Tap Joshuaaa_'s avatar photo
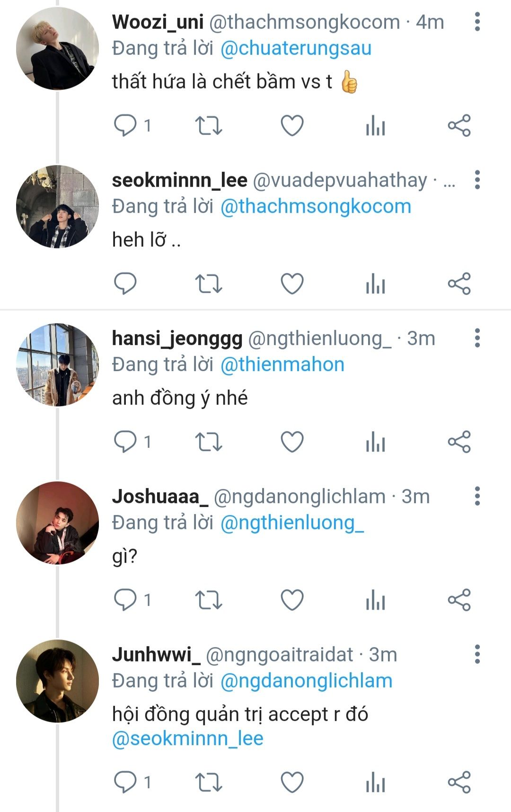The width and height of the screenshot is (511, 812). coord(57,523)
